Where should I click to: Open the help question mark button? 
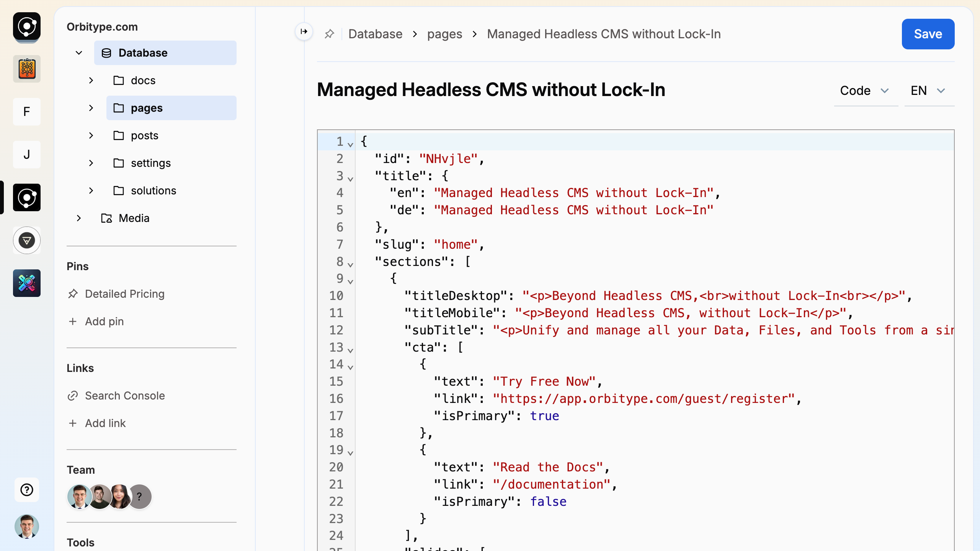27,490
